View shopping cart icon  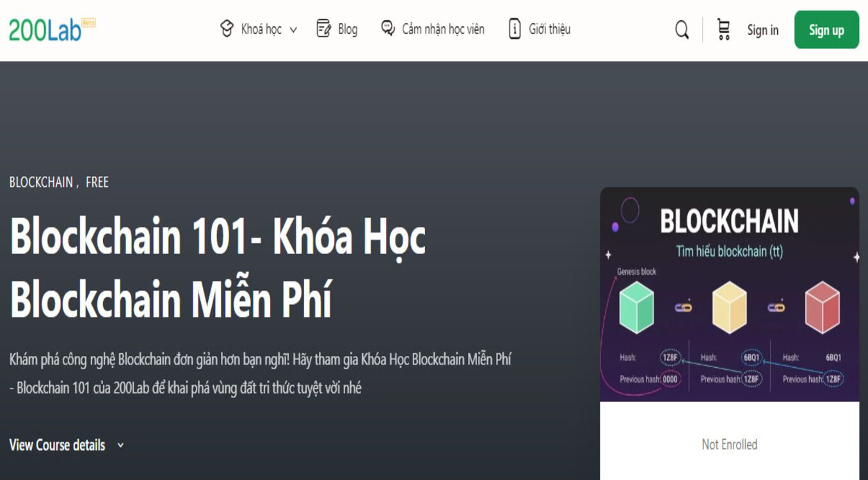tap(723, 29)
